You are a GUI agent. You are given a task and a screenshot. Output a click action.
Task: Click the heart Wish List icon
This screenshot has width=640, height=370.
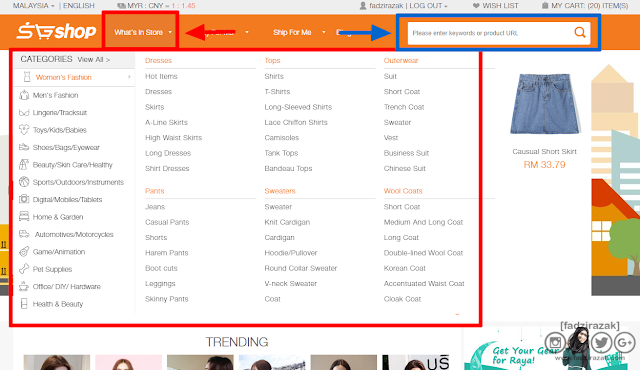pyautogui.click(x=476, y=6)
